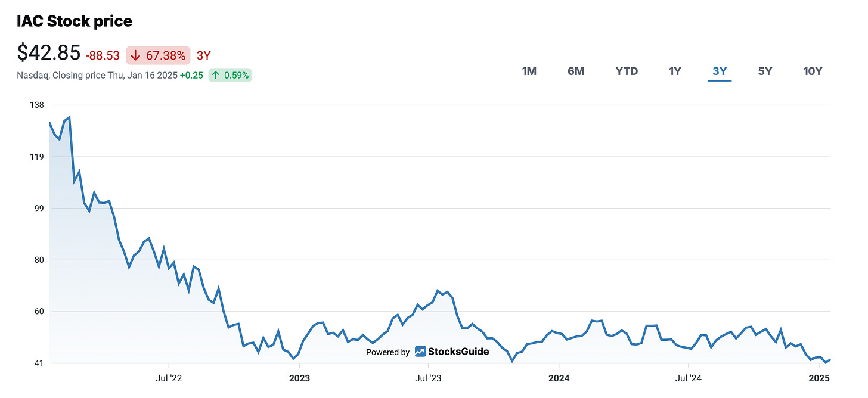Click the $42.85 price value
The height and width of the screenshot is (398, 868).
49,53
